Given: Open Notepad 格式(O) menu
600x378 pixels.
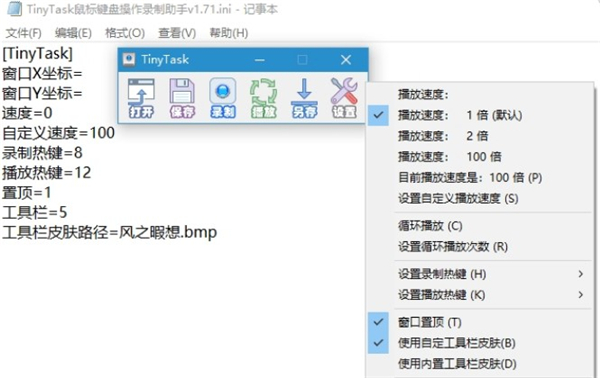Looking at the screenshot, I should (x=125, y=33).
